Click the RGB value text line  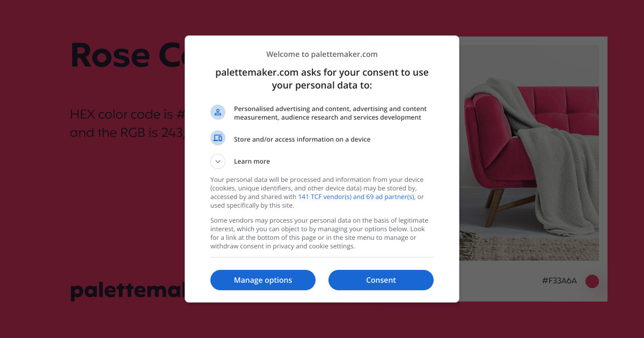(128, 133)
